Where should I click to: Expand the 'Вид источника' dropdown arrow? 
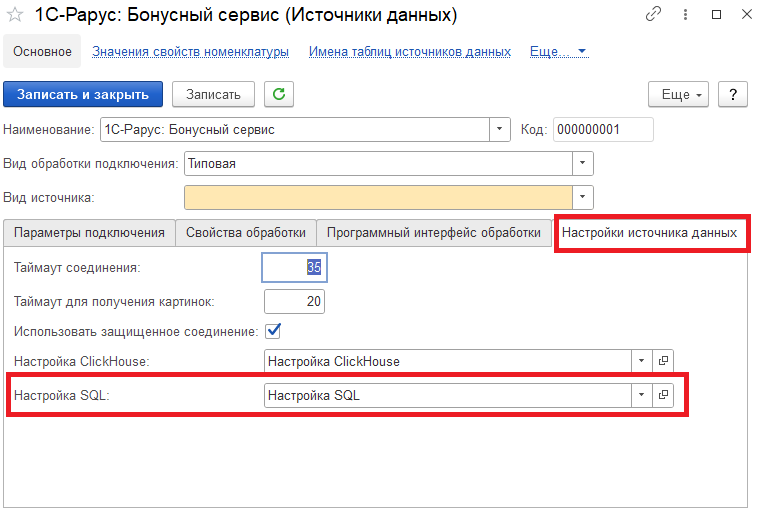582,197
